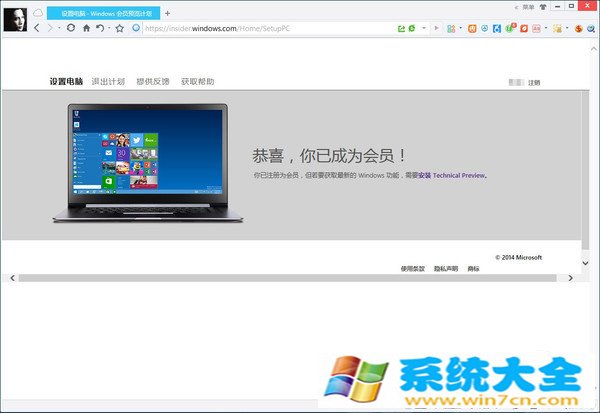Click the laptop Windows 10 image
Viewport: 600px width, 413px height.
coord(148,163)
